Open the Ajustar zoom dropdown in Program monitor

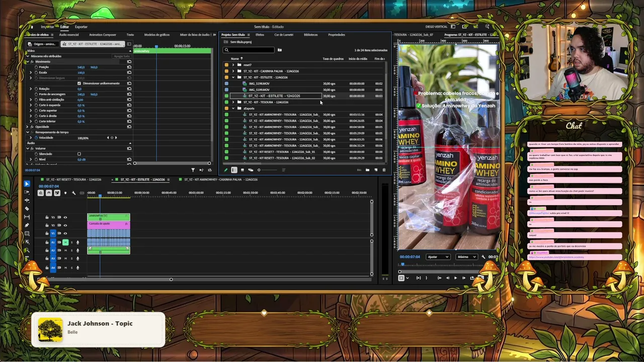[x=438, y=257]
